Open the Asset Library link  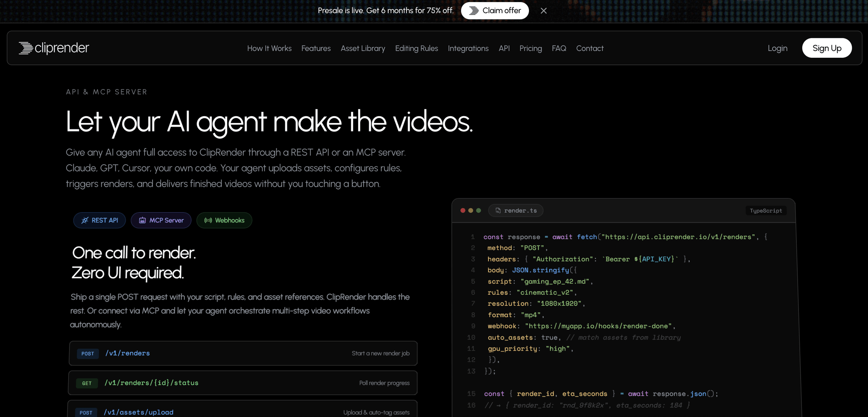tap(363, 48)
